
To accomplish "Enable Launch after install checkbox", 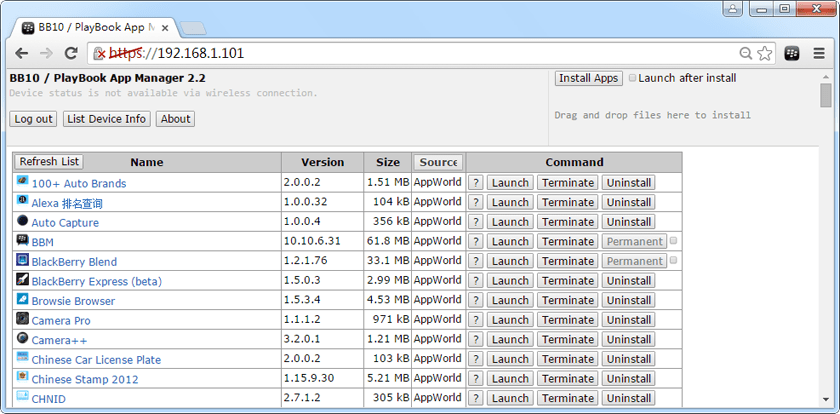I will [x=633, y=78].
